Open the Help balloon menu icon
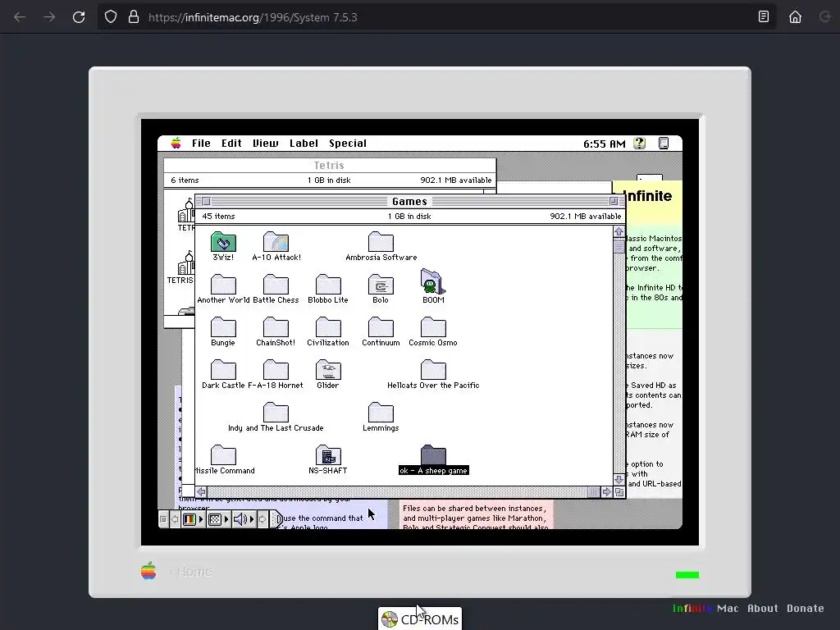840x630 pixels. pyautogui.click(x=640, y=143)
